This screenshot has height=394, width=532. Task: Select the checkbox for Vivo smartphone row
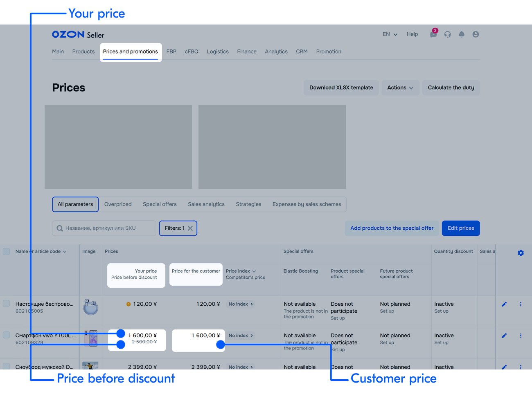(7, 335)
